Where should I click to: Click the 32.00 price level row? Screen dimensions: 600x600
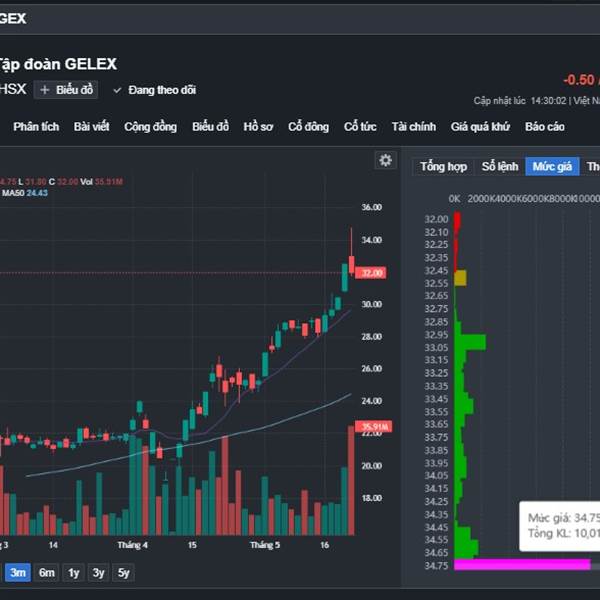[436, 219]
